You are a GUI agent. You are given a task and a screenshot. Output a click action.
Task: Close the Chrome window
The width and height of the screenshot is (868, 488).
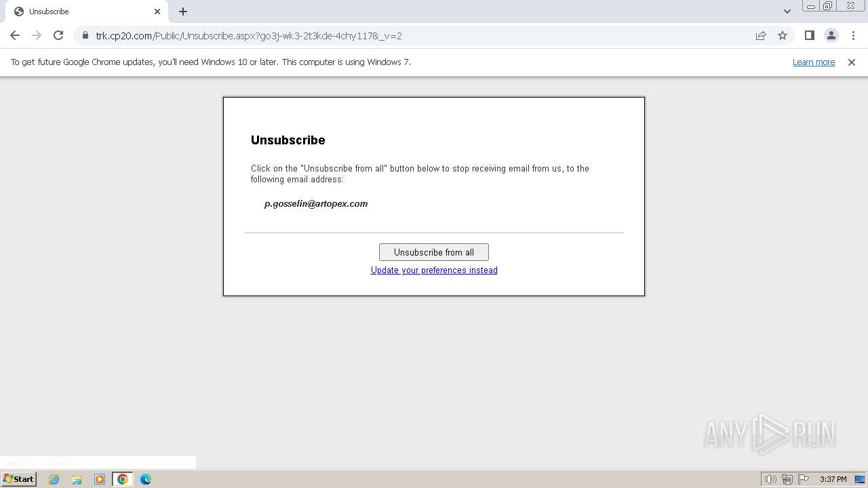(850, 6)
